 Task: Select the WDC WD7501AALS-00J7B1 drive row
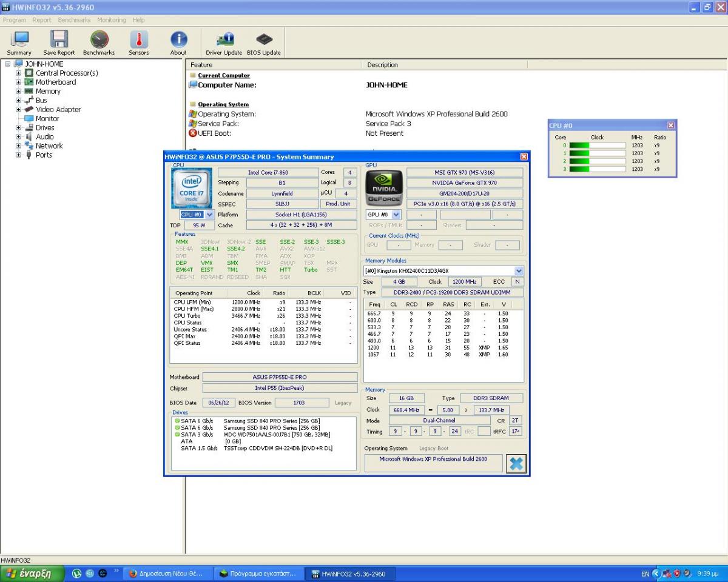point(264,435)
